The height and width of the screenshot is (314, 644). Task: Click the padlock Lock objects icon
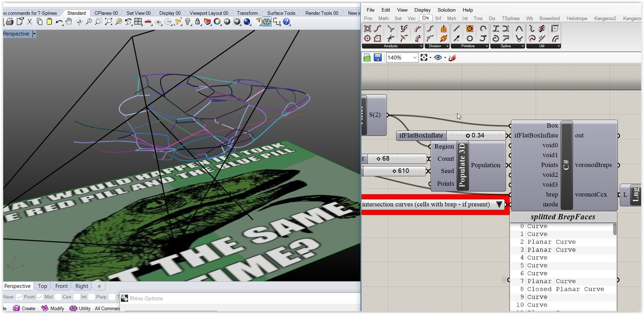pyautogui.click(x=197, y=22)
